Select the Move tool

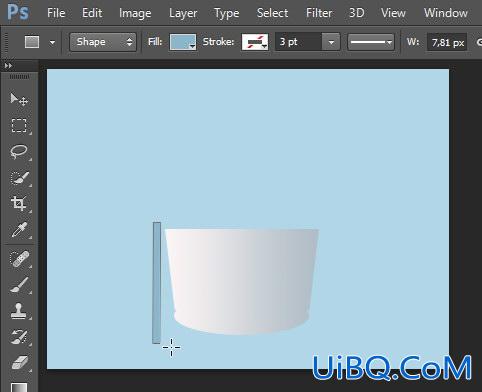pyautogui.click(x=19, y=99)
